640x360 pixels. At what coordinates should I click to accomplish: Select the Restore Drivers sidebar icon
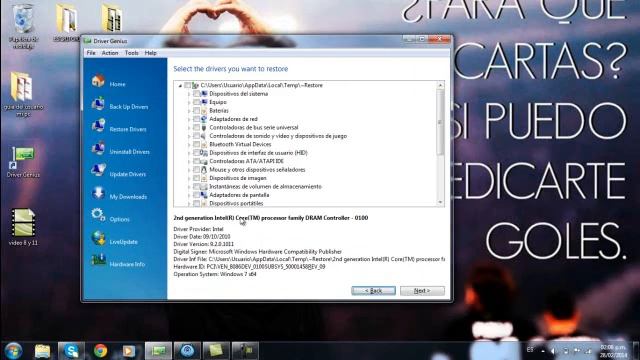point(98,126)
